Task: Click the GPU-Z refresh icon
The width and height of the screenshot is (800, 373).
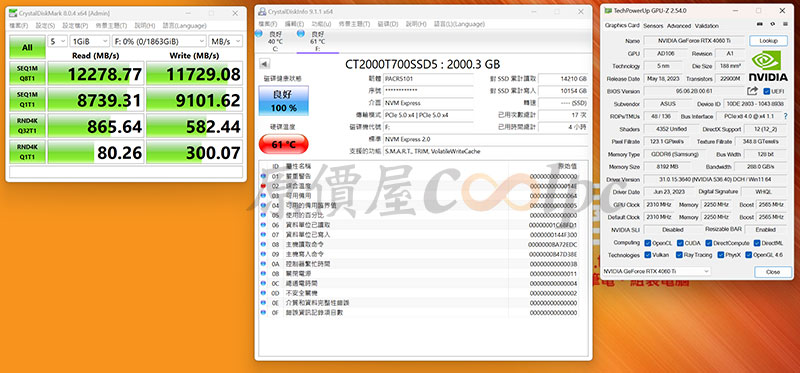Action: [x=772, y=24]
